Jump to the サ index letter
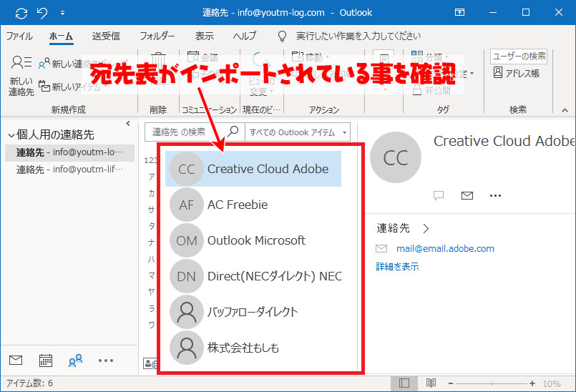This screenshot has height=392, width=576. coord(152,210)
